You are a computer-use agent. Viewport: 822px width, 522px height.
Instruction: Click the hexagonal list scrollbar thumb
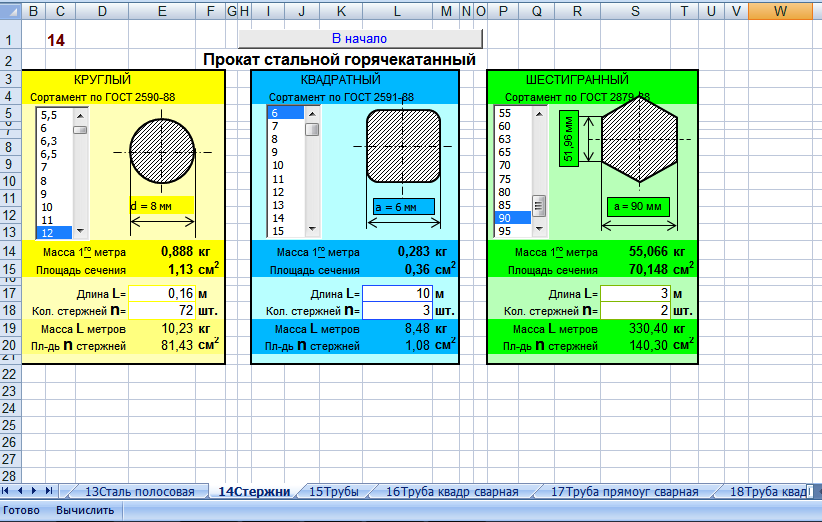(539, 206)
